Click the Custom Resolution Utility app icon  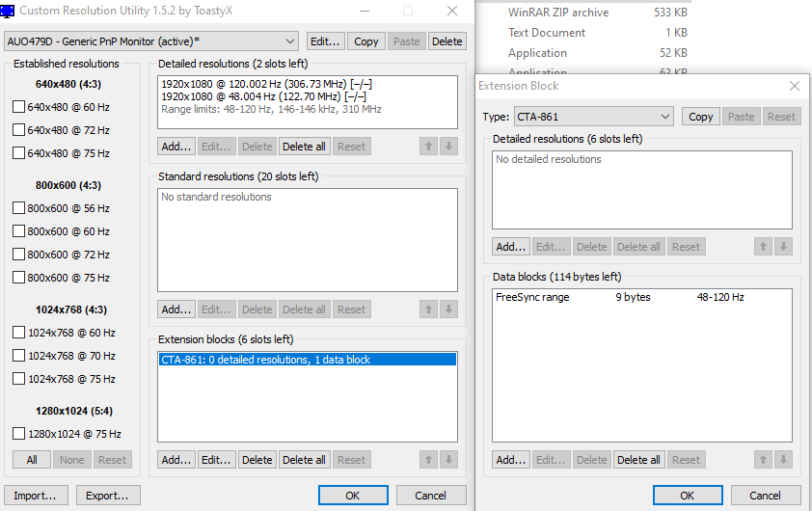pyautogui.click(x=8, y=12)
